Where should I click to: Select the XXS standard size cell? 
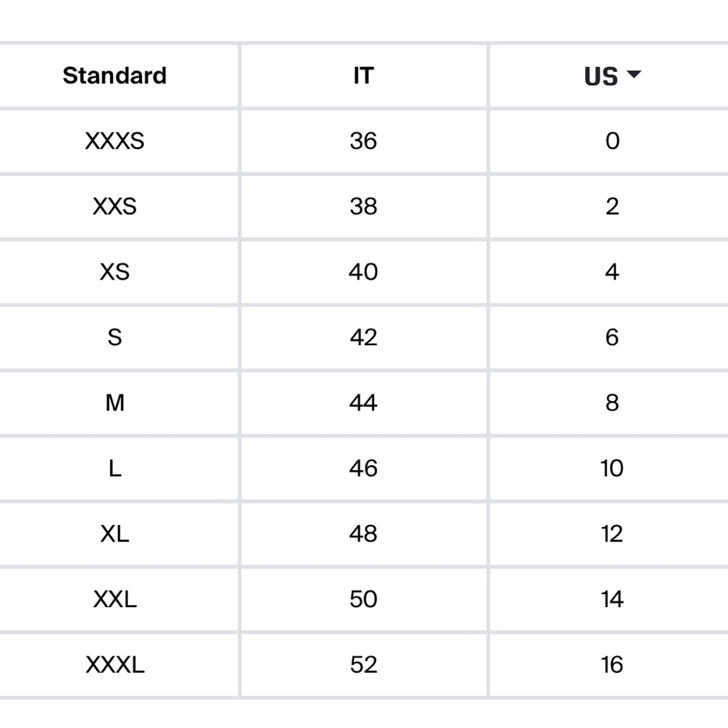(115, 206)
